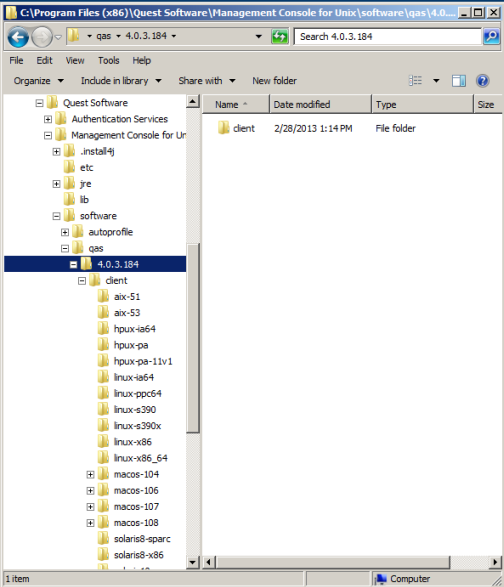The height and width of the screenshot is (587, 504).
Task: Open the View menu
Action: click(75, 60)
